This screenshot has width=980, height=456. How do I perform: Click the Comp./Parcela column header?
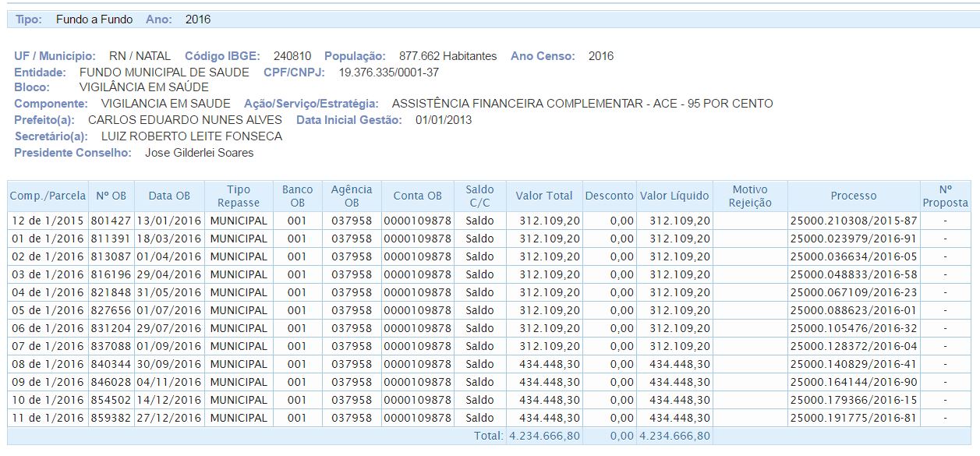click(48, 196)
